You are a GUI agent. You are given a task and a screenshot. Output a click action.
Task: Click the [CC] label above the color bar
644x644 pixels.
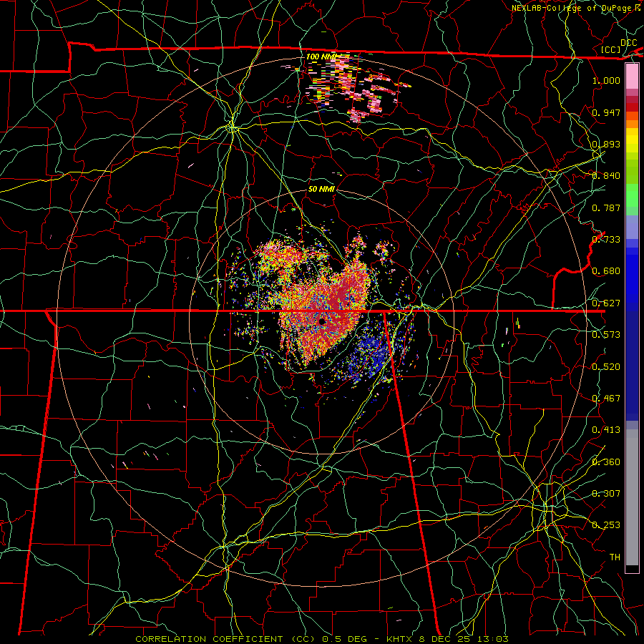click(611, 49)
